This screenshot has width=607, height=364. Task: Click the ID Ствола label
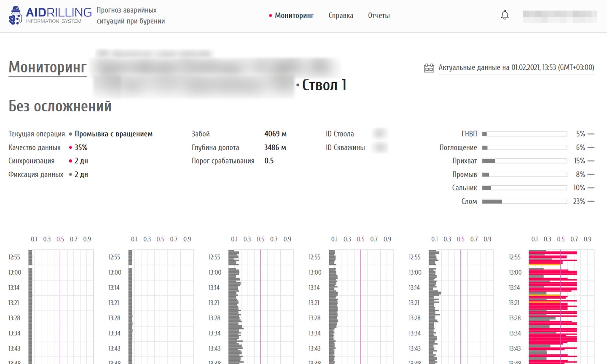[x=340, y=134]
